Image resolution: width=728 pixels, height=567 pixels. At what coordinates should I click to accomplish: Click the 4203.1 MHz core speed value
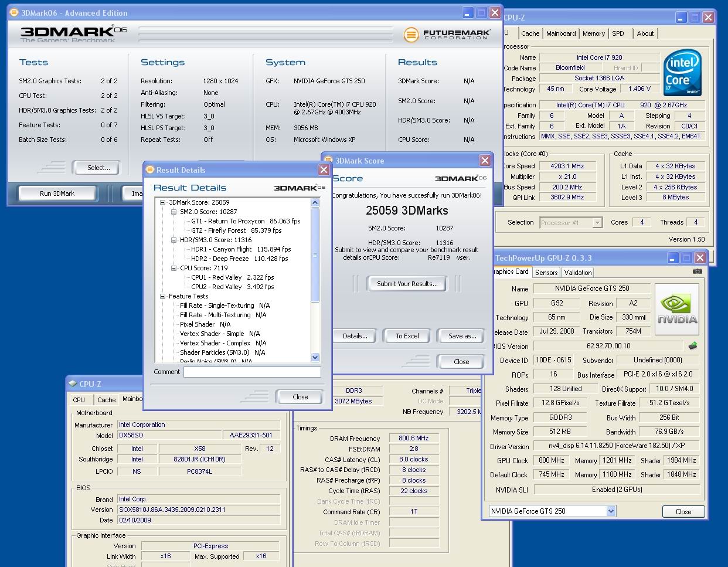tap(567, 166)
